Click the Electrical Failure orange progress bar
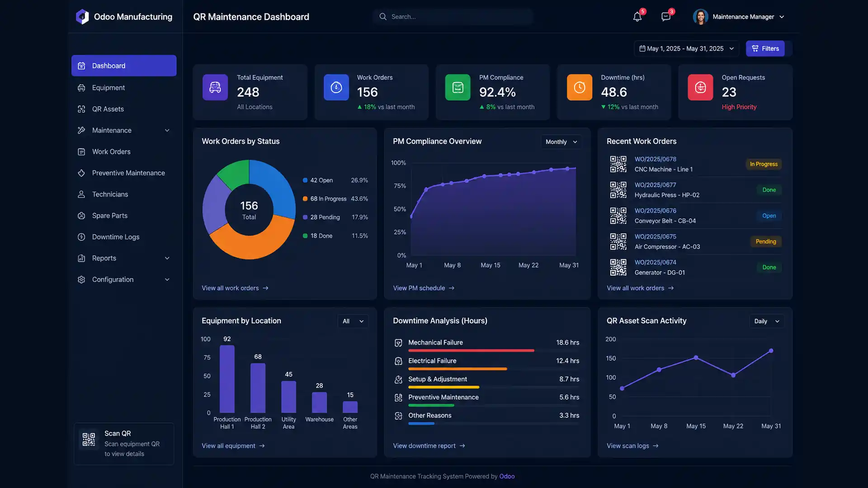868x488 pixels. coord(458,369)
